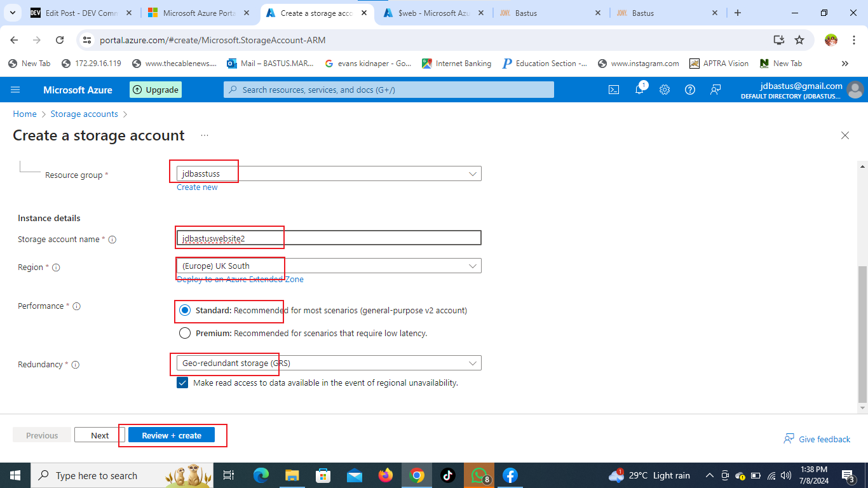868x488 pixels.
Task: Open a new Chrome tab
Action: [738, 13]
